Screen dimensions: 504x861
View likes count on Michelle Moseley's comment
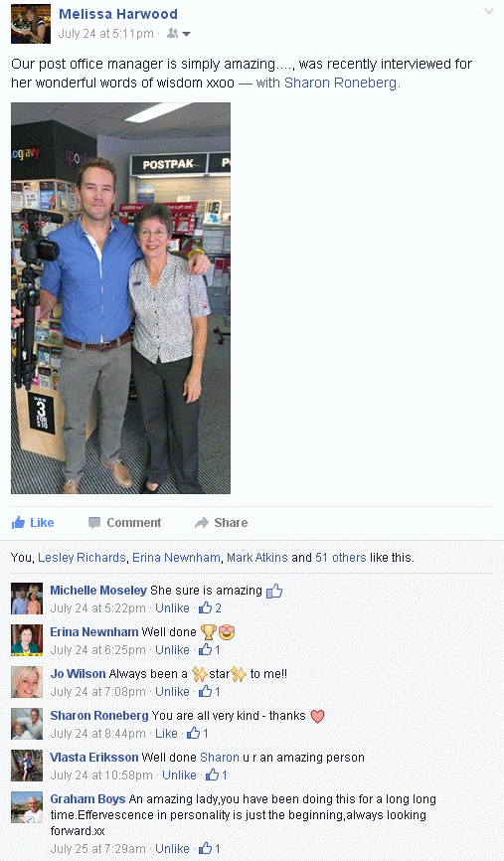[211, 607]
